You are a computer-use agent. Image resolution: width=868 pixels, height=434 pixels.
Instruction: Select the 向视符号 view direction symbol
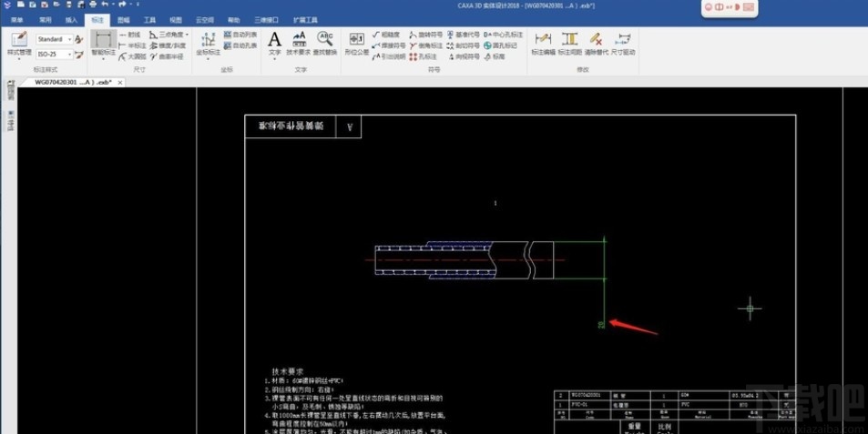pyautogui.click(x=464, y=56)
